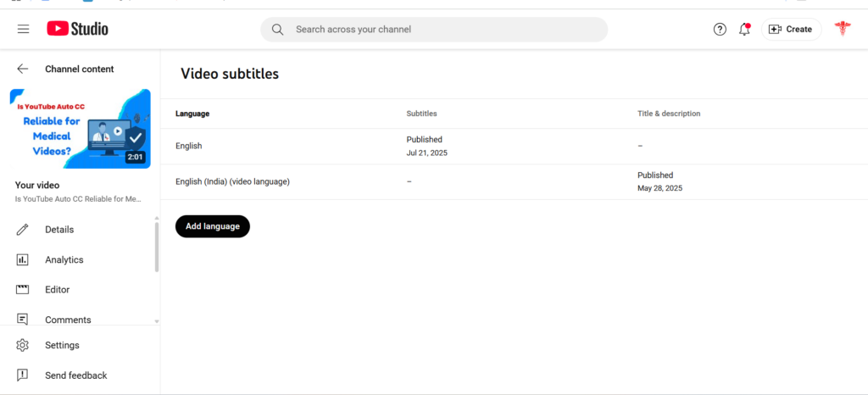The width and height of the screenshot is (868, 395).
Task: Click the Settings gear icon
Action: pos(22,345)
